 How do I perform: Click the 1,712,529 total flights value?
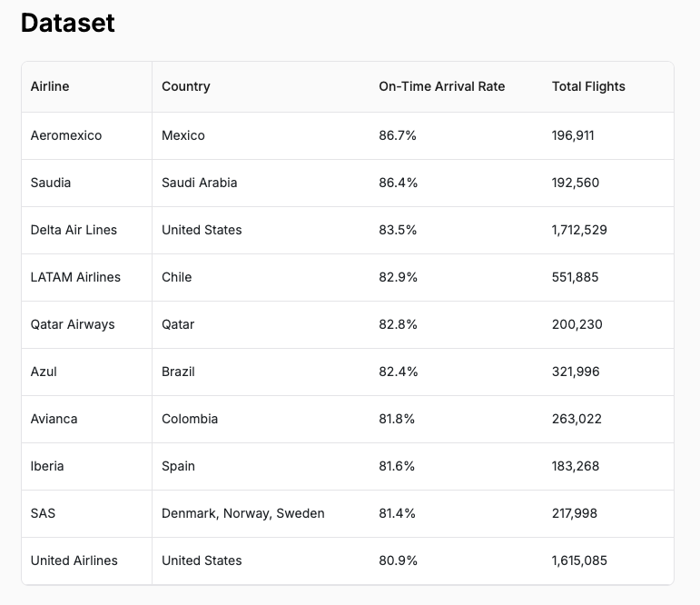(579, 230)
